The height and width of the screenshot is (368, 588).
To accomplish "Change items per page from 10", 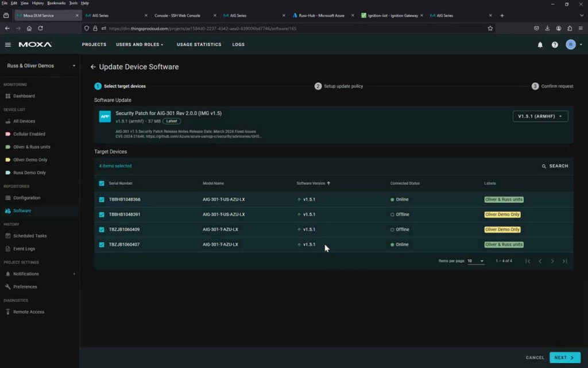I will click(x=476, y=260).
